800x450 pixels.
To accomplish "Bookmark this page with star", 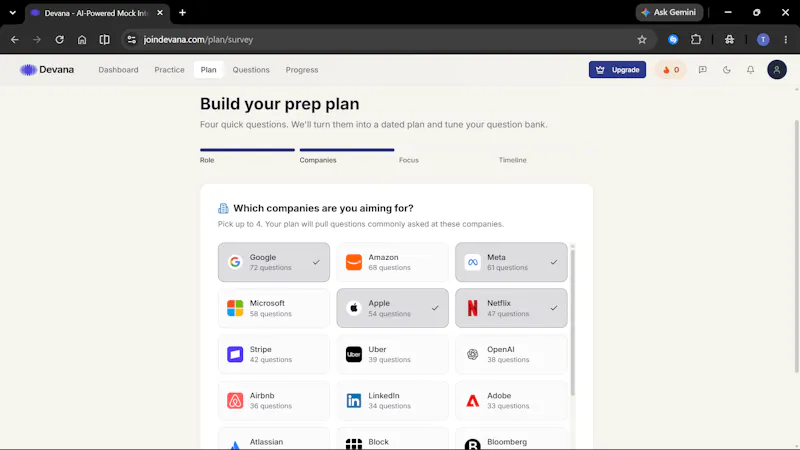I will (642, 39).
